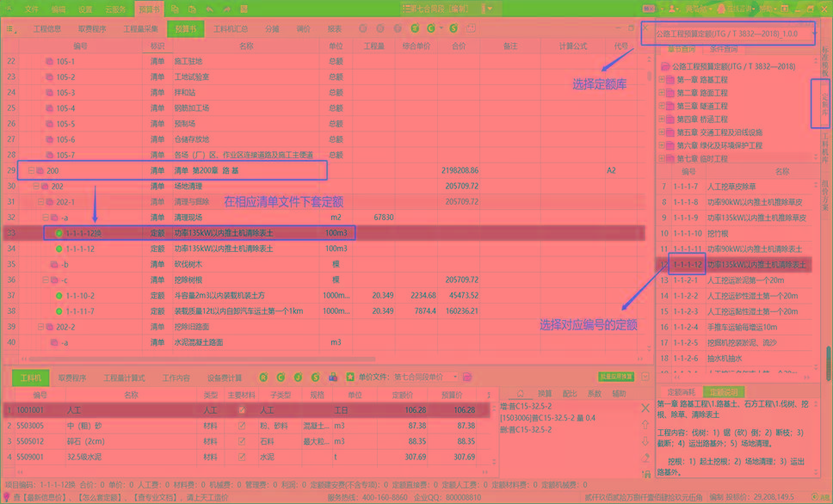Click the box icon right of top S icon
This screenshot has height=504, width=833.
pos(471,28)
